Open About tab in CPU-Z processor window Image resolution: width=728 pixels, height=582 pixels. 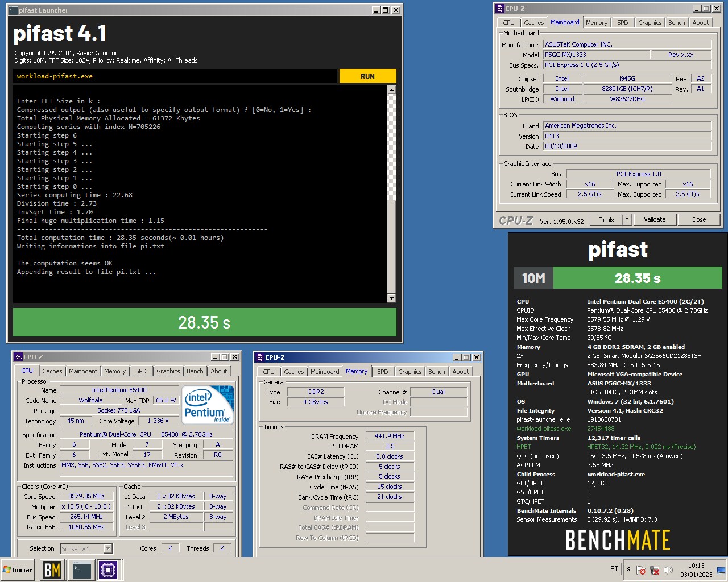click(x=219, y=371)
